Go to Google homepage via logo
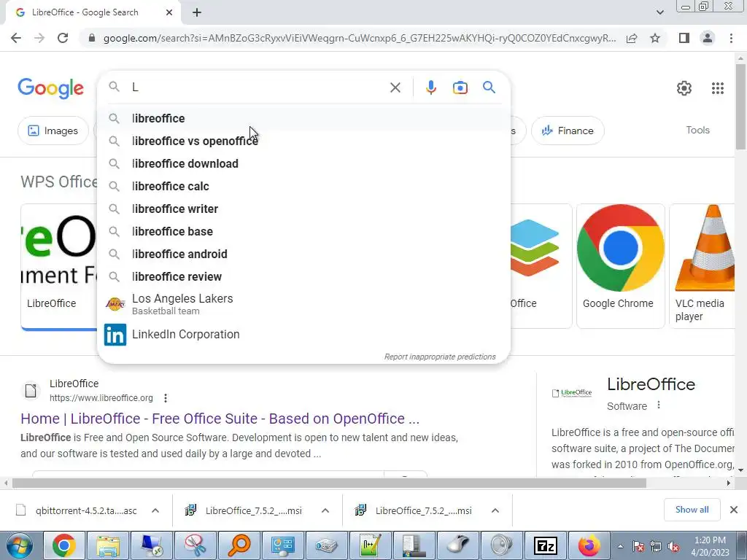The height and width of the screenshot is (560, 747). pyautogui.click(x=50, y=88)
